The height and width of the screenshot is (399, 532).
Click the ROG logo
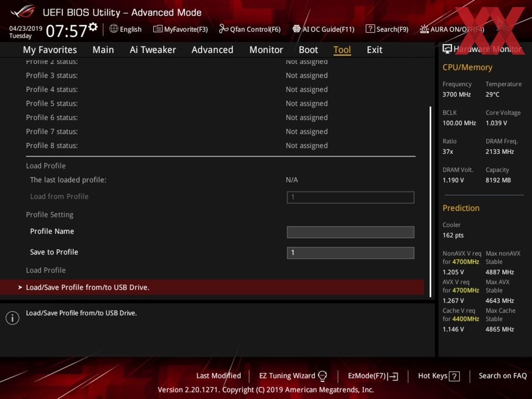[x=22, y=11]
